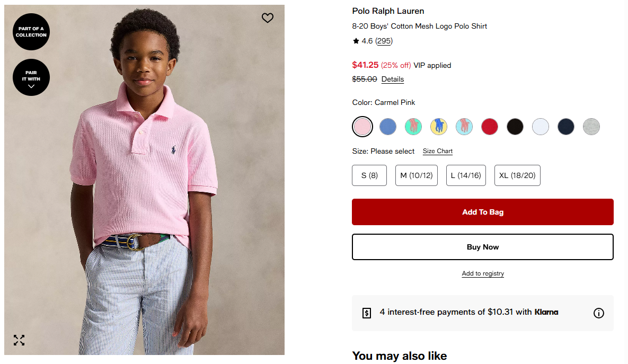This screenshot has height=364, width=628.
Task: Choose size L (14/16)
Action: 466,175
